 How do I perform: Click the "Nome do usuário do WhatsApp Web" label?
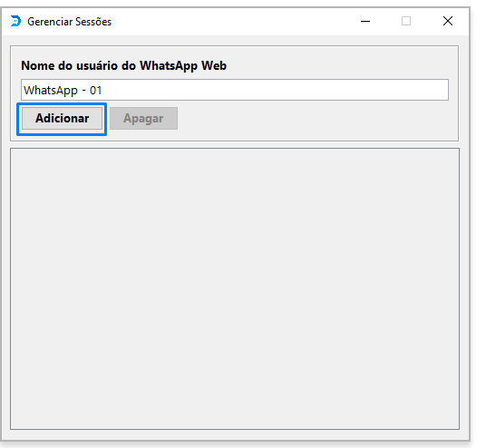coord(123,65)
